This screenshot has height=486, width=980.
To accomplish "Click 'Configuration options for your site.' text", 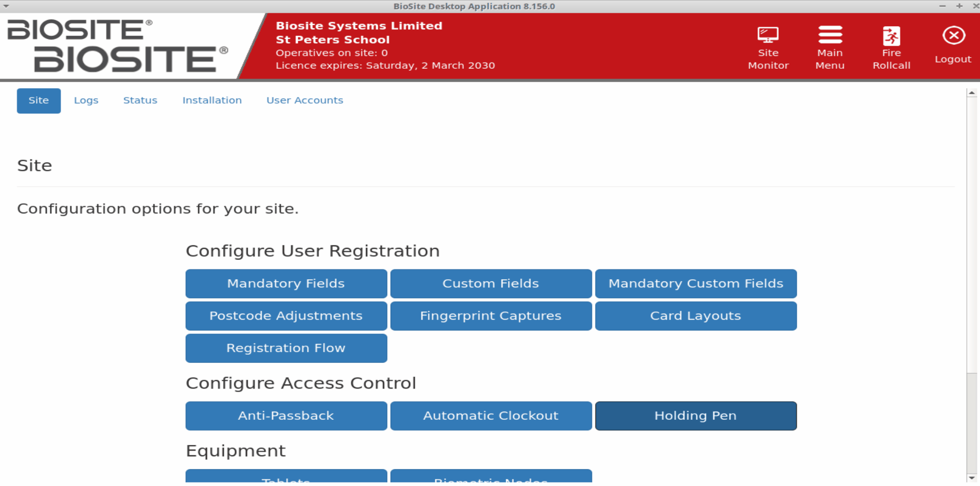I will [158, 209].
